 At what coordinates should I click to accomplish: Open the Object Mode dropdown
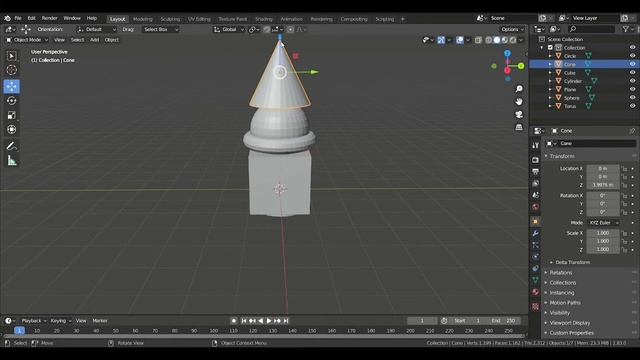(x=27, y=40)
